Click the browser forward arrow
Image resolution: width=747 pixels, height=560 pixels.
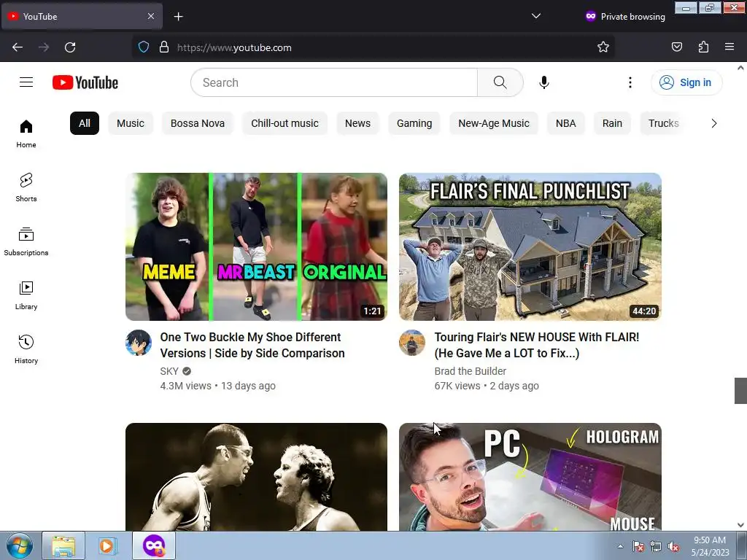pos(44,47)
